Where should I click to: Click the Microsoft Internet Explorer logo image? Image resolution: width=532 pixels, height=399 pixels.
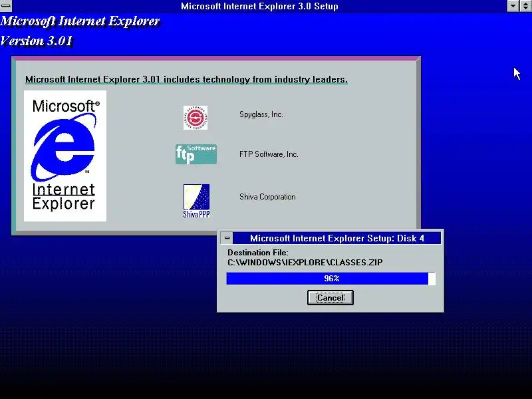[65, 156]
